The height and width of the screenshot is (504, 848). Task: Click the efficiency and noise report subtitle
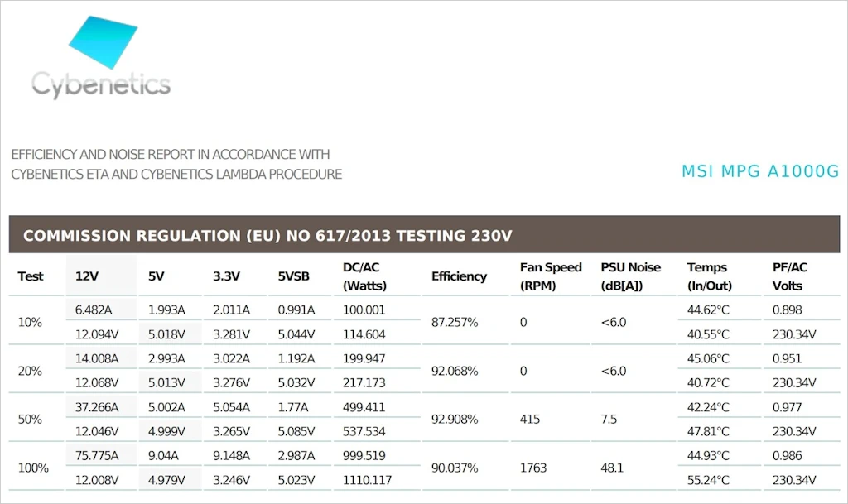tap(176, 164)
